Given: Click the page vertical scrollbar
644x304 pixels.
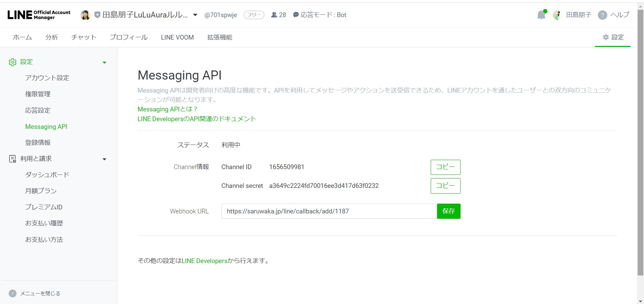Looking at the screenshot, I should pos(640,143).
